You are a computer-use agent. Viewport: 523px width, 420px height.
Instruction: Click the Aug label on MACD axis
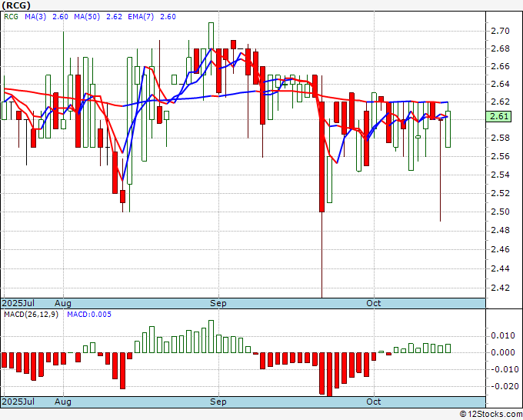[x=63, y=402]
